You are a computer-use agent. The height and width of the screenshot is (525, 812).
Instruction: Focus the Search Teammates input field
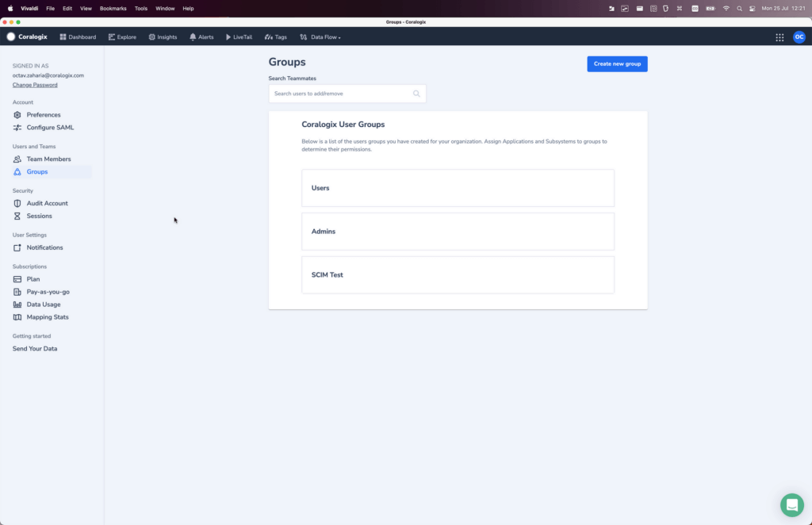347,94
